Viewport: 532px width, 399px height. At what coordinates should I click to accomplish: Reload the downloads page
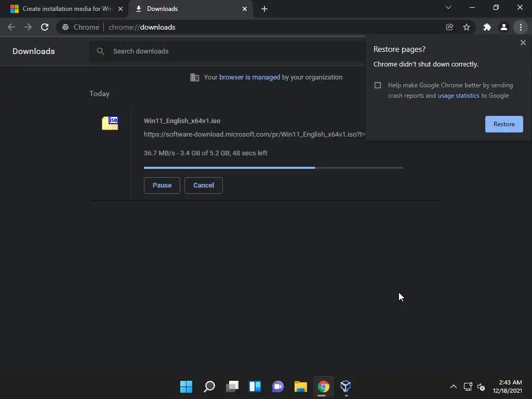[x=45, y=27]
